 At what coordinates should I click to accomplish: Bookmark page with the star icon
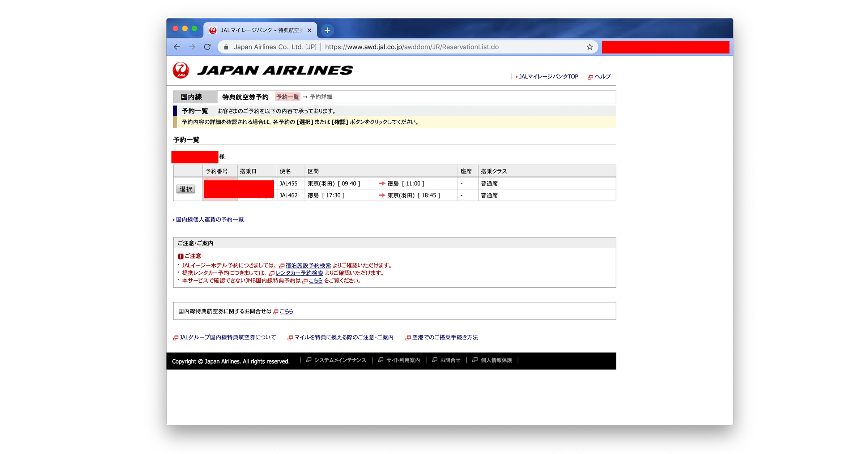[590, 47]
